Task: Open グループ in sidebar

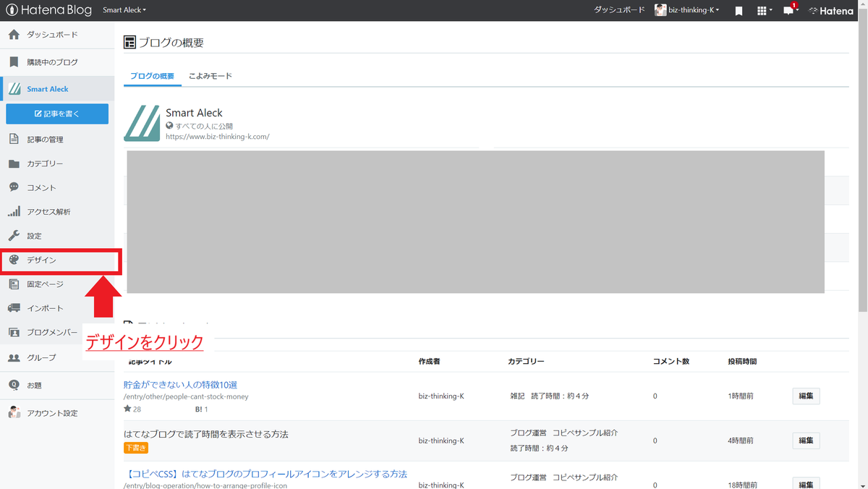Action: 57,357
